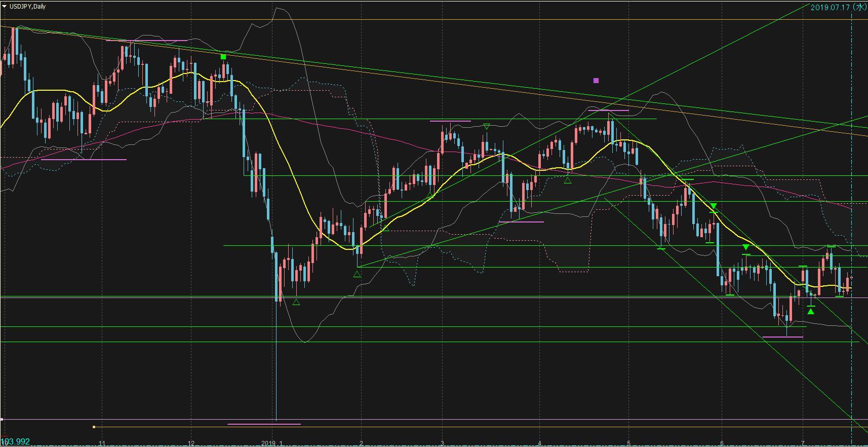Screen dimensions: 868x447
Task: Grab the anchor handle of the bottom orange line
Action: click(94, 427)
